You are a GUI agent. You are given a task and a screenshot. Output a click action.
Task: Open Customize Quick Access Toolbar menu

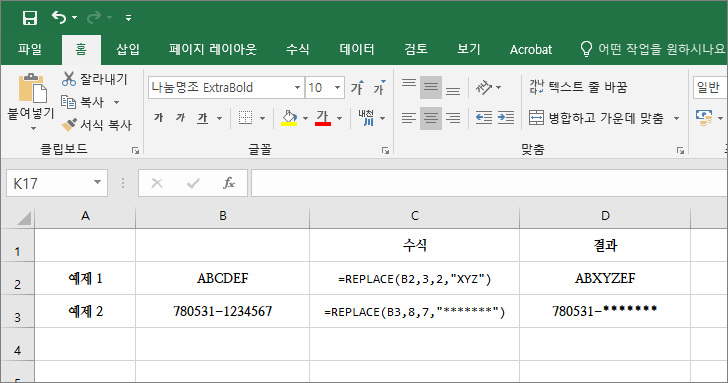(x=129, y=18)
